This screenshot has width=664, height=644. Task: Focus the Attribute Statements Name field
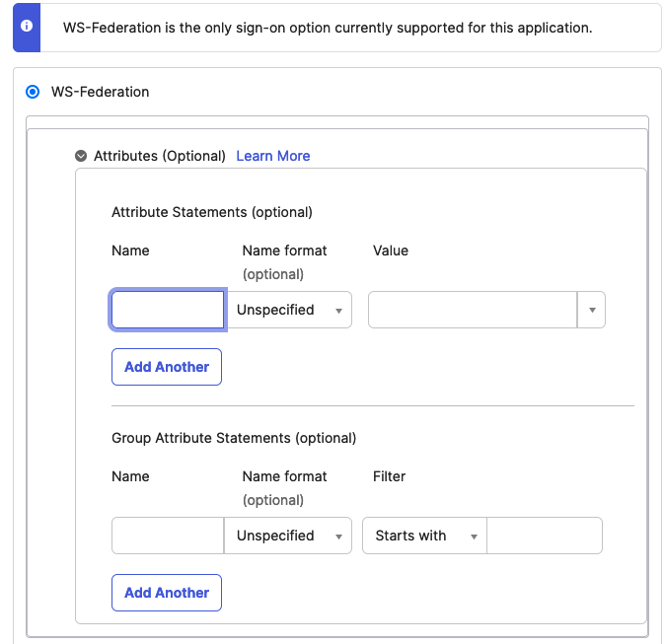168,310
